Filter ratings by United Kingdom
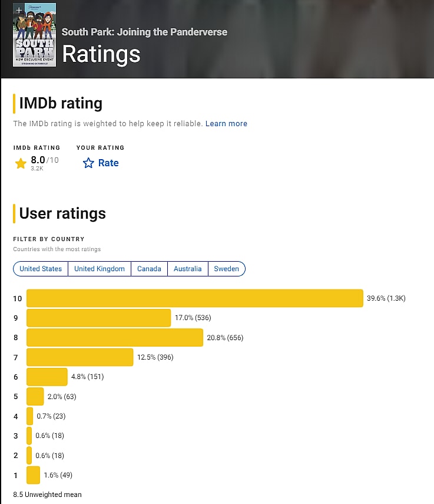Screen dimensions: 434x504 coord(100,269)
